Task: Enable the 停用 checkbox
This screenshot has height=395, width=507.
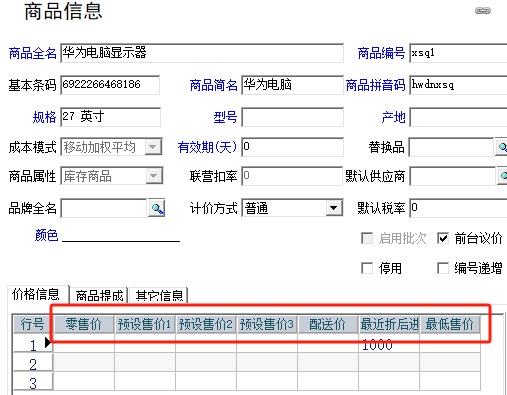Action: tap(367, 268)
